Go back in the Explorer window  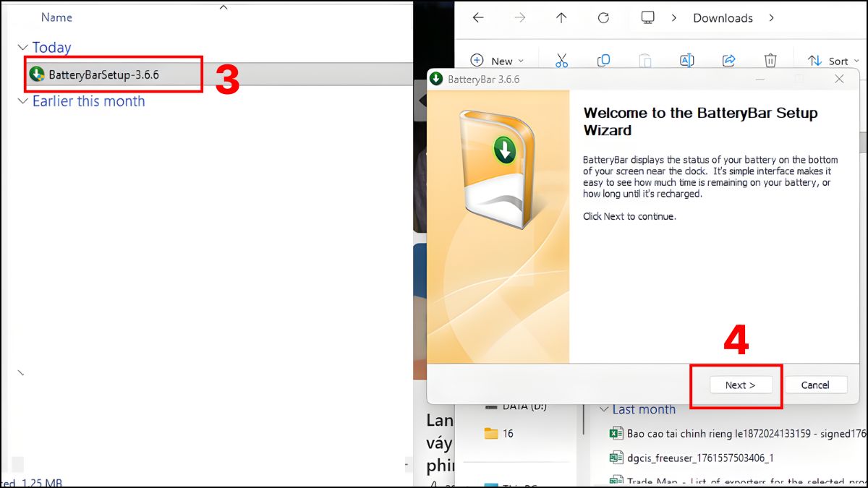(477, 18)
